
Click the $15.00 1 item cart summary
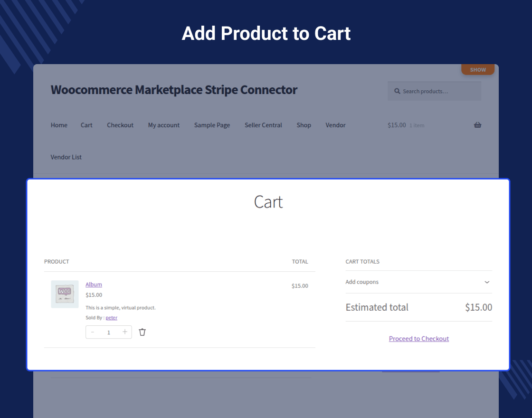tap(406, 125)
